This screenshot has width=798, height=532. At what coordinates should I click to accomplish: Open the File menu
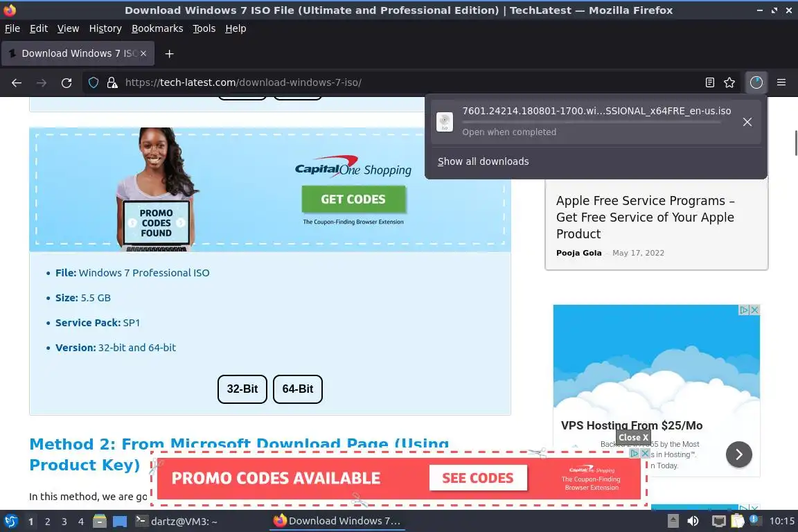click(x=12, y=28)
